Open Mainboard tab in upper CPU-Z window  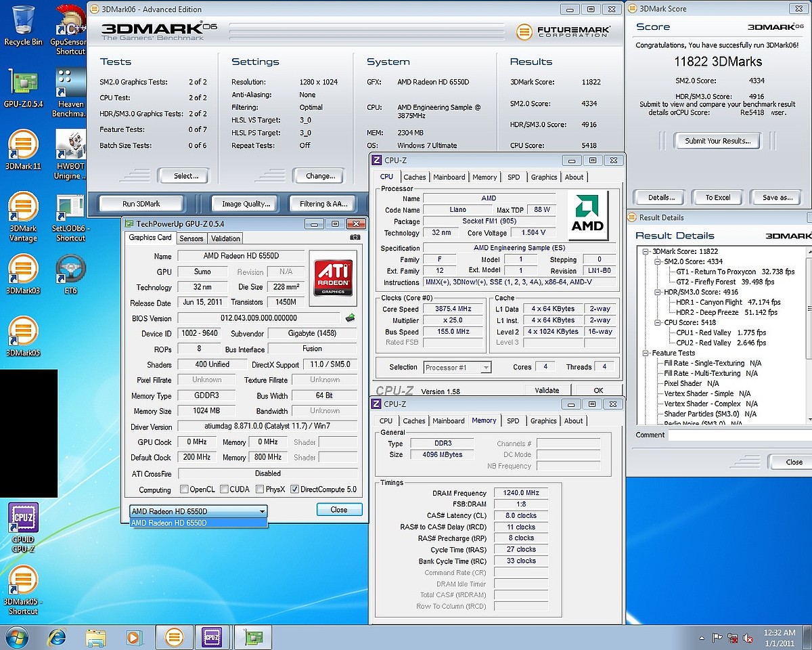(449, 177)
